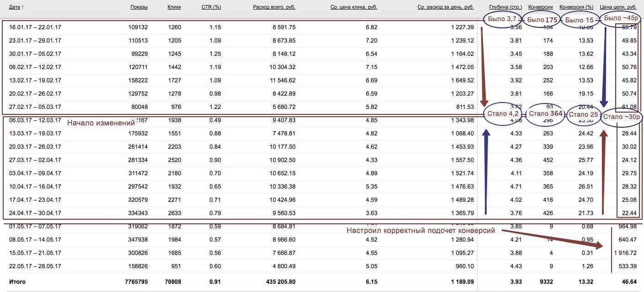Sort by Ср. цена клика, руб. header
644x292 pixels.
354,7
